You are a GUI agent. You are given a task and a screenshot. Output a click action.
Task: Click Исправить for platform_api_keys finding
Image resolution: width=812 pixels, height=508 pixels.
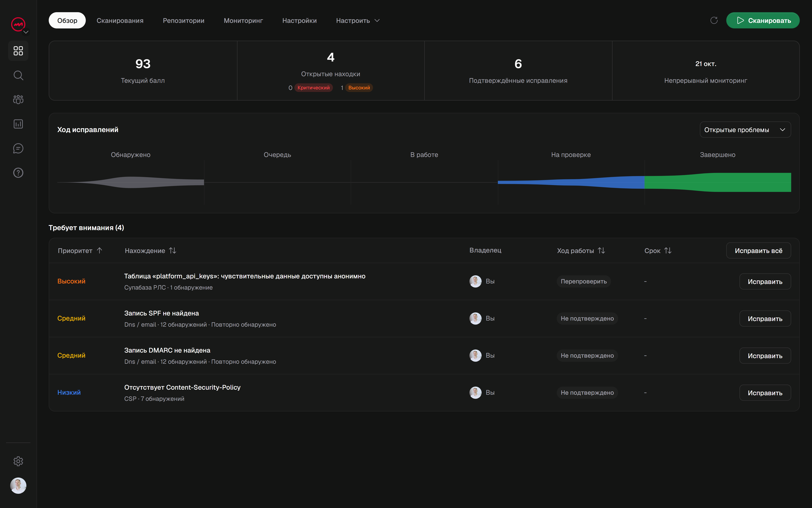[765, 282]
